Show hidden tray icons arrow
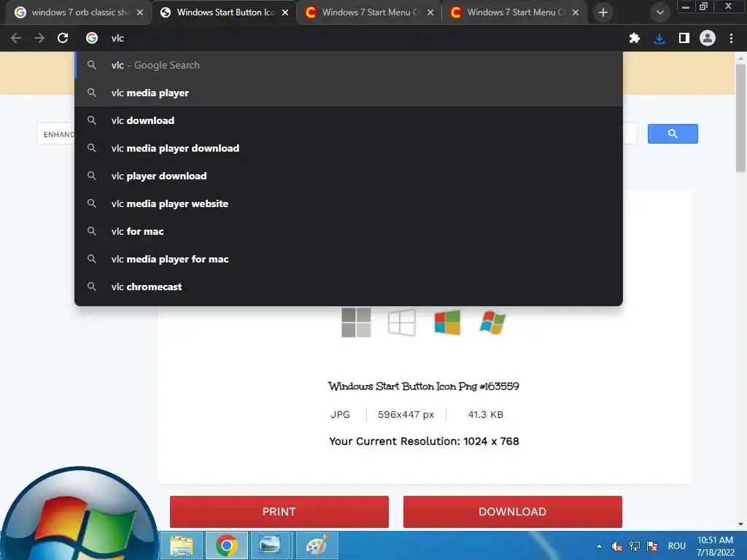Image resolution: width=747 pixels, height=560 pixels. point(600,546)
